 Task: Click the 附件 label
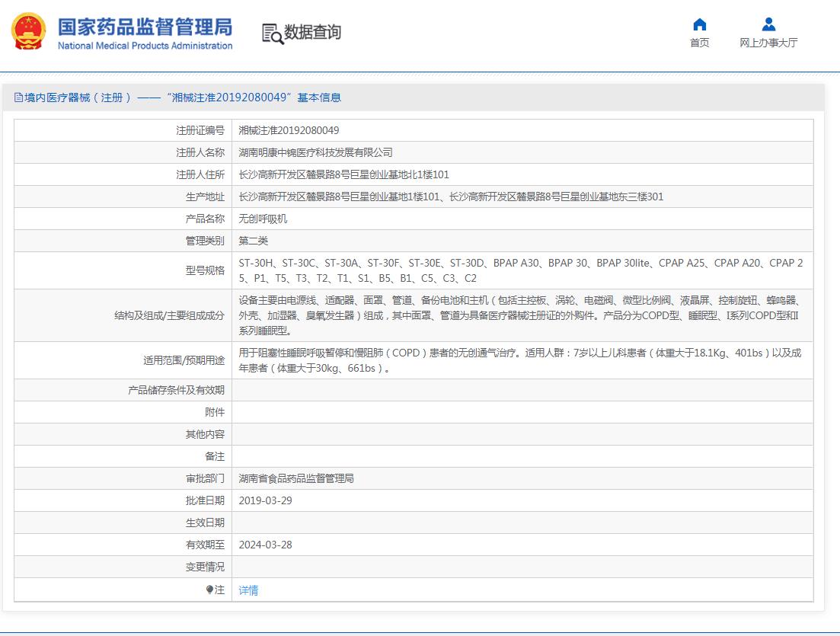(215, 412)
